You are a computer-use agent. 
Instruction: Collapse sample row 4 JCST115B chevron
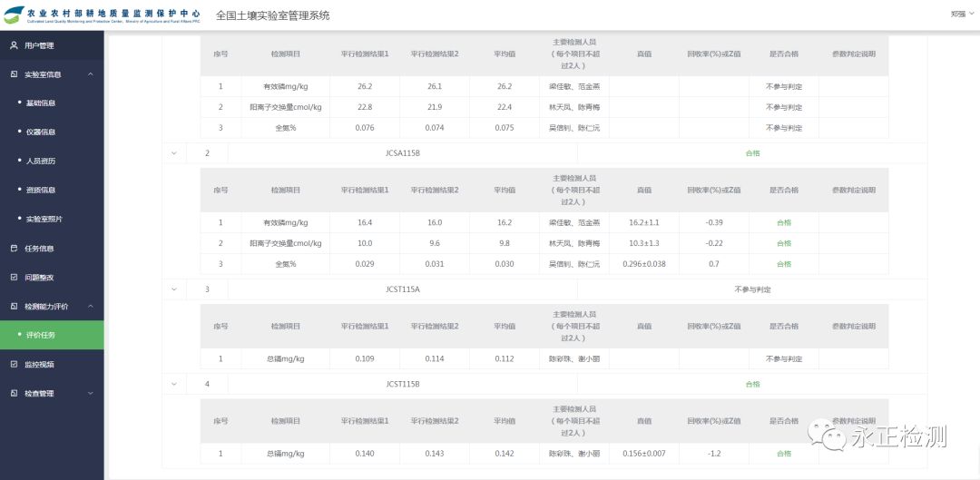(174, 384)
